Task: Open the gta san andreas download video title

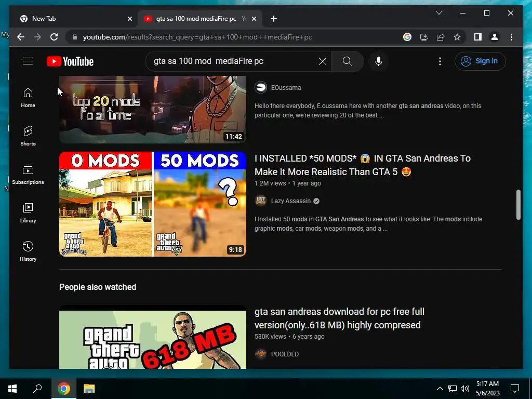Action: click(x=339, y=318)
